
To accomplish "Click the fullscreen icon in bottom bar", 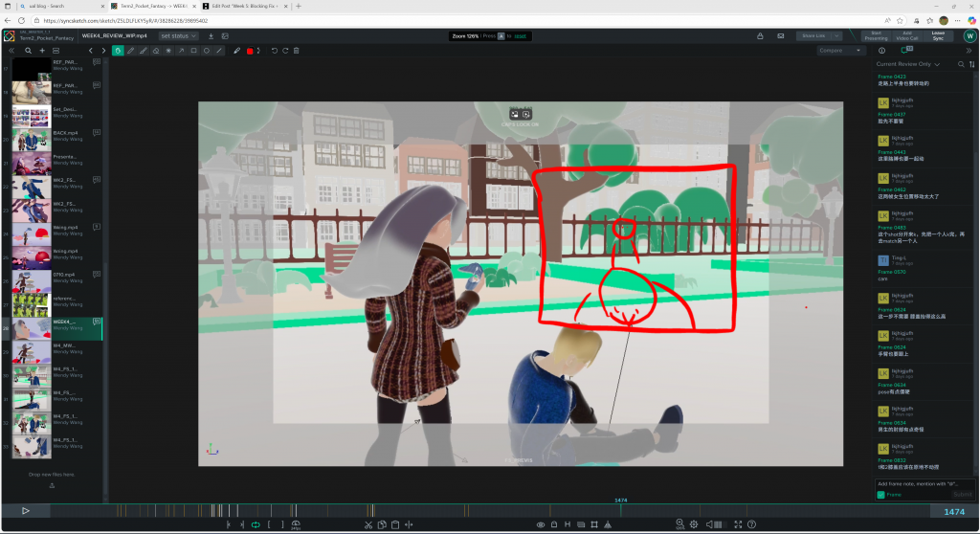I will tap(737, 524).
